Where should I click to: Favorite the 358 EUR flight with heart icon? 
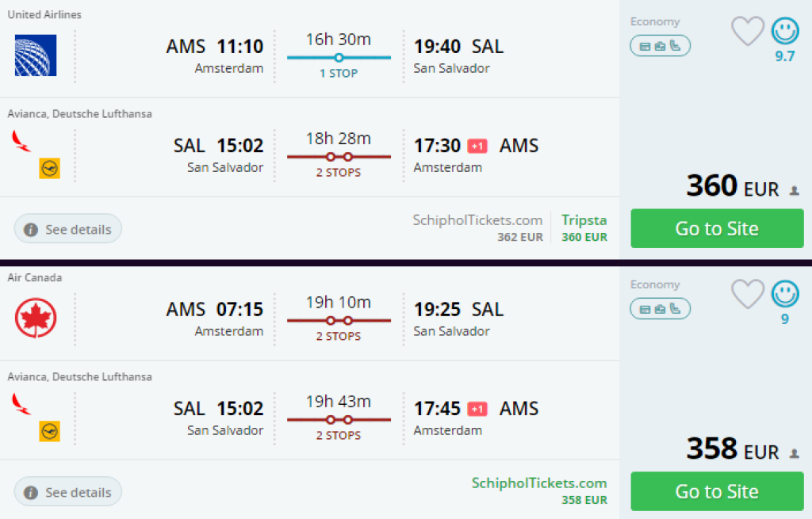[747, 293]
